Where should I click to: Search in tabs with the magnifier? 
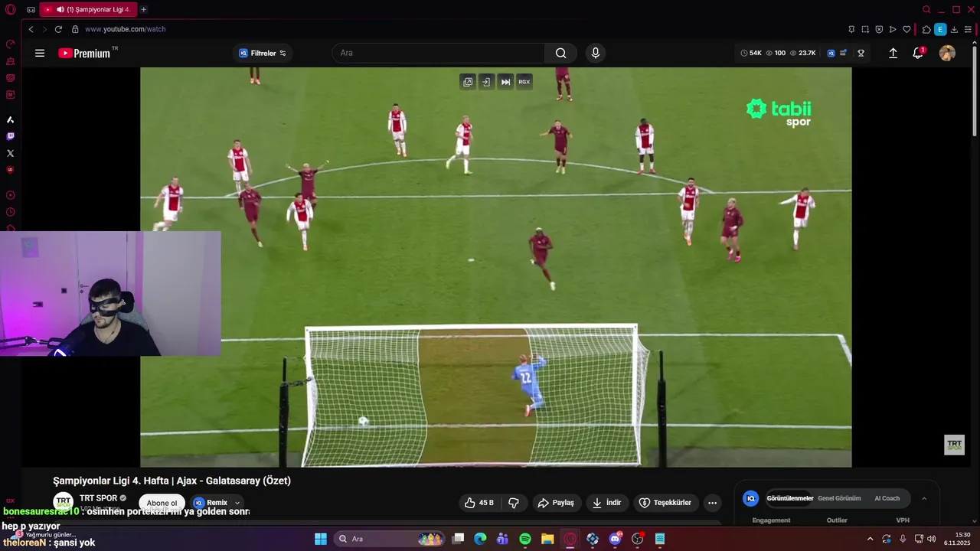coord(926,9)
